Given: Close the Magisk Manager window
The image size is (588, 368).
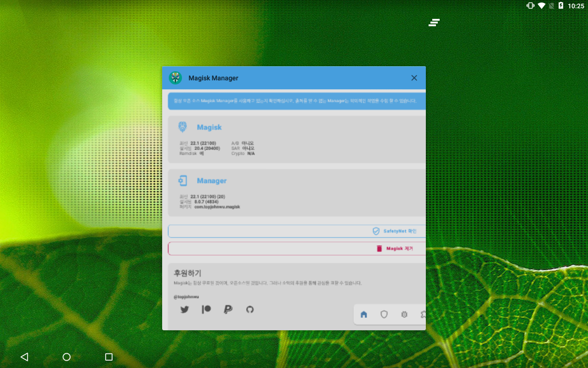Looking at the screenshot, I should (414, 78).
